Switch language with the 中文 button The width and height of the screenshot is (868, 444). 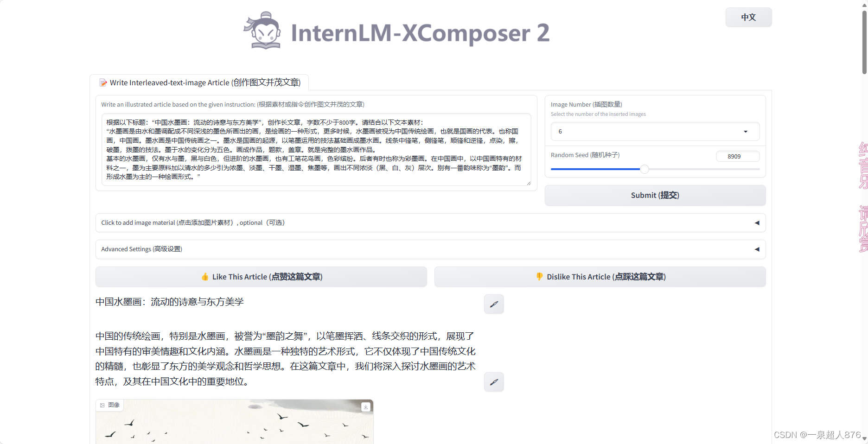(x=748, y=17)
